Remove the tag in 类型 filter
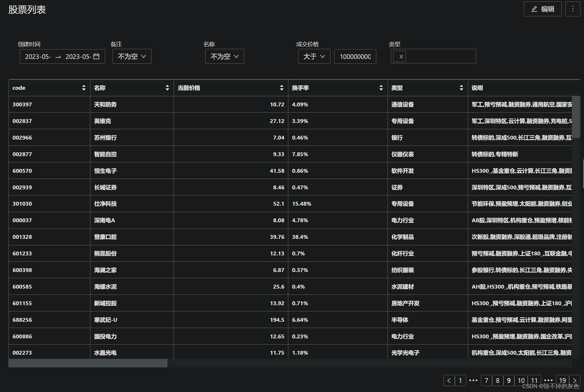The image size is (584, 392). [401, 56]
